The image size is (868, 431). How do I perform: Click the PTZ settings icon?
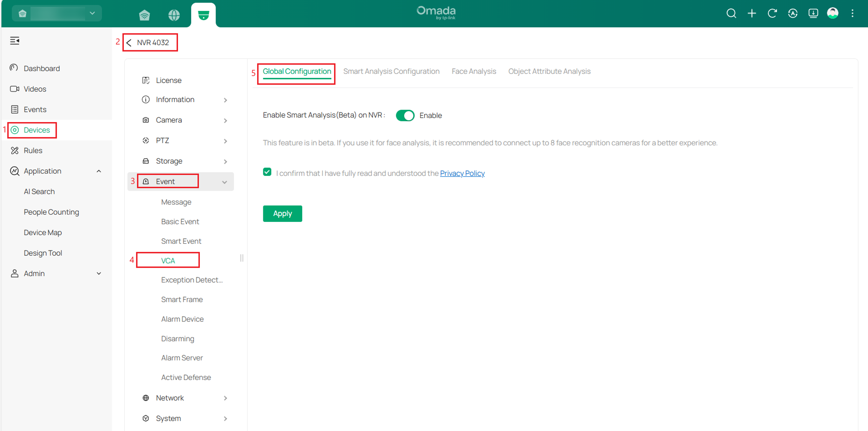coord(146,140)
